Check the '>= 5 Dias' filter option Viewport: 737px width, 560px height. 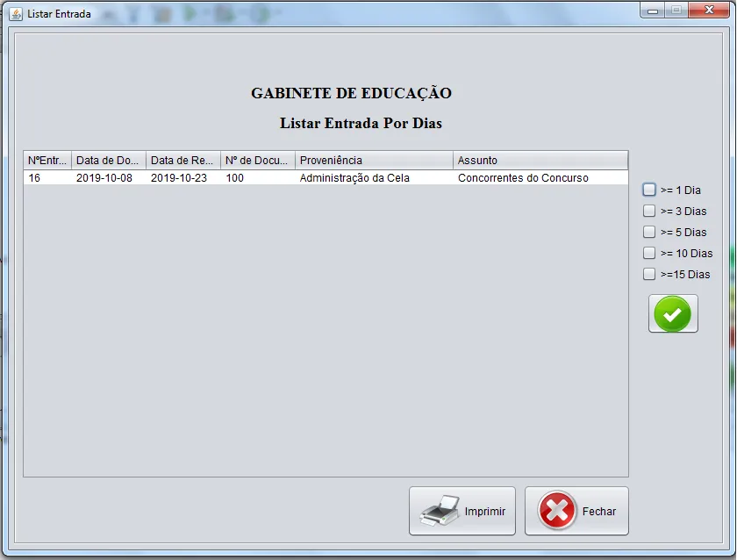[649, 232]
